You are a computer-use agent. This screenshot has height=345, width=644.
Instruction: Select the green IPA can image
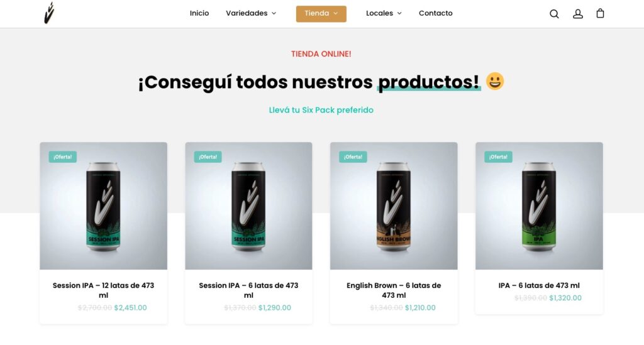point(539,206)
